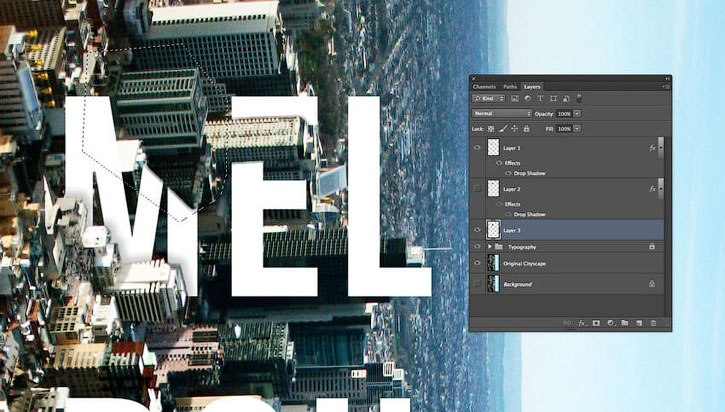Expand the Typography group triangle
Viewport: 725px width, 412px height.
click(x=489, y=247)
